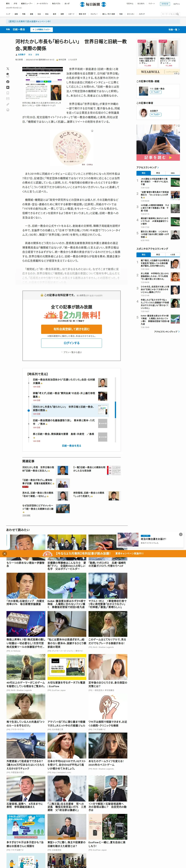This screenshot has width=186, height=868.
Task: Click ログイン in the top-right header
Action: [x=177, y=4]
